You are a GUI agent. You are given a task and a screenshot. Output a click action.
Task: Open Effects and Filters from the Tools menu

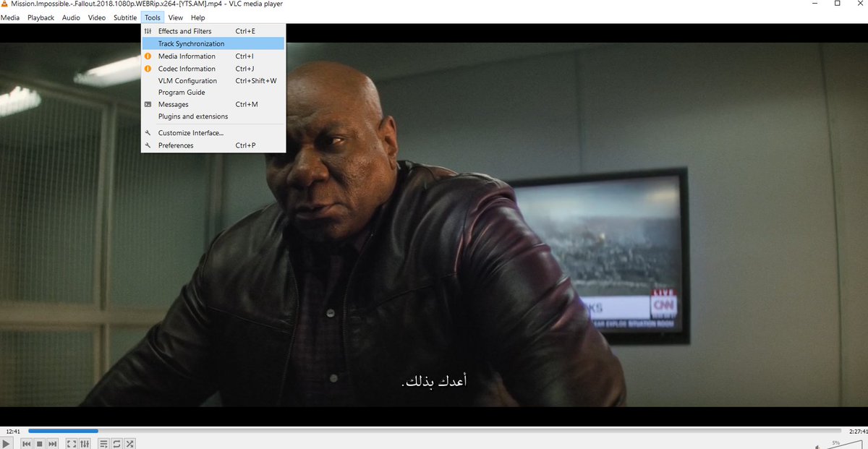[213, 31]
